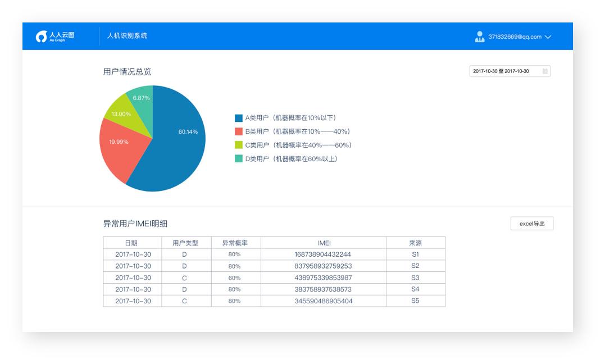Click the 异常概率 column header
The image size is (605, 364).
[x=236, y=243]
